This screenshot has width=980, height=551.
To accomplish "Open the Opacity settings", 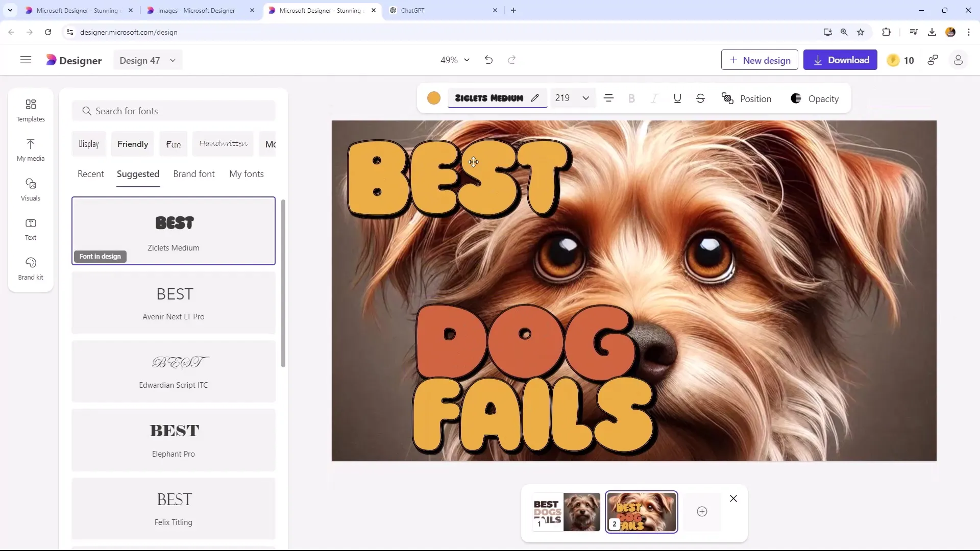I will tap(815, 99).
